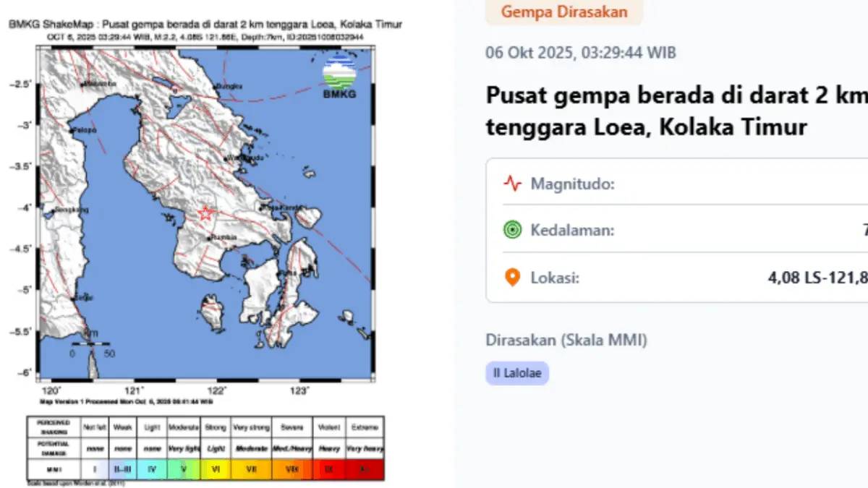Click the orange location pin icon
Image resolution: width=868 pixels, height=488 pixels.
tap(512, 278)
